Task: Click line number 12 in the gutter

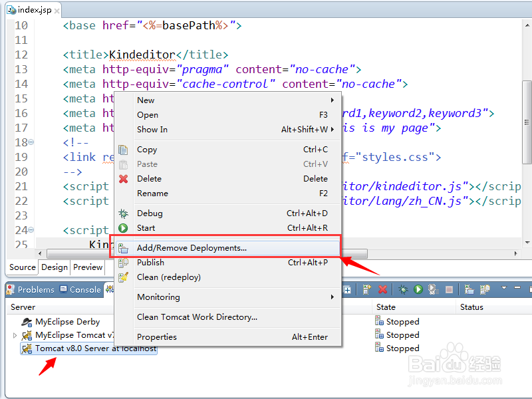Action: point(21,55)
